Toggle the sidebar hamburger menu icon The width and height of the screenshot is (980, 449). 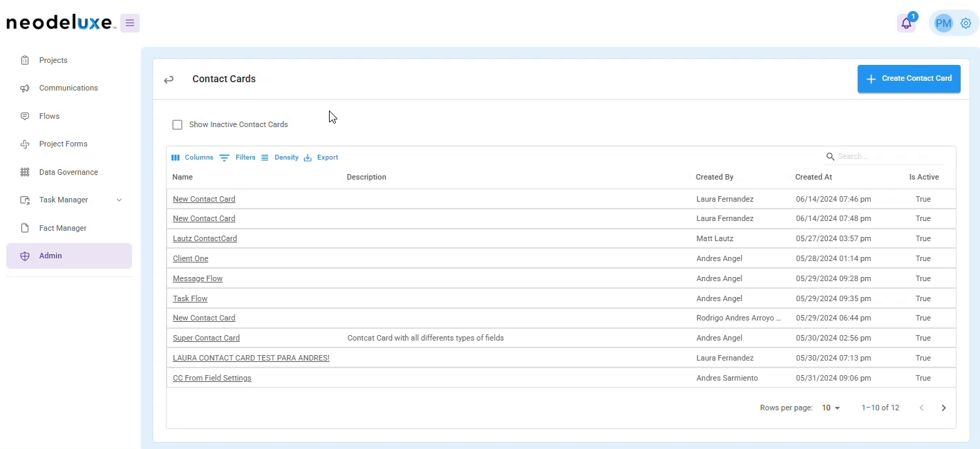[x=130, y=23]
